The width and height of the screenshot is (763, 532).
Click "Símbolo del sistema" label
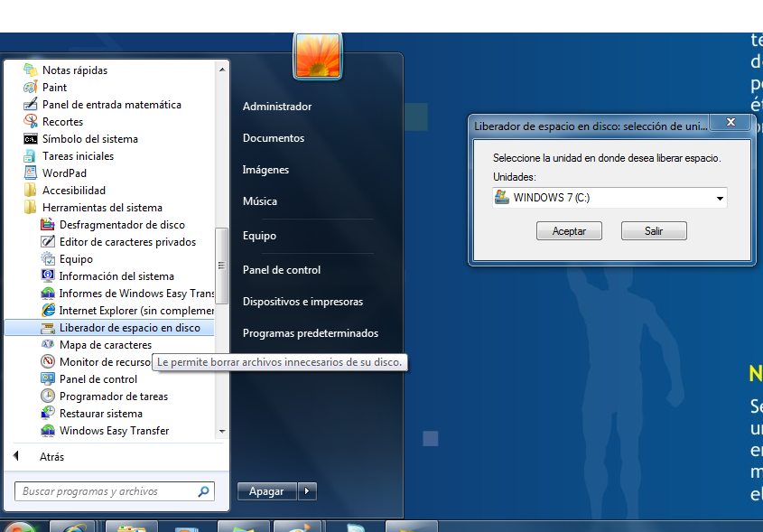90,139
